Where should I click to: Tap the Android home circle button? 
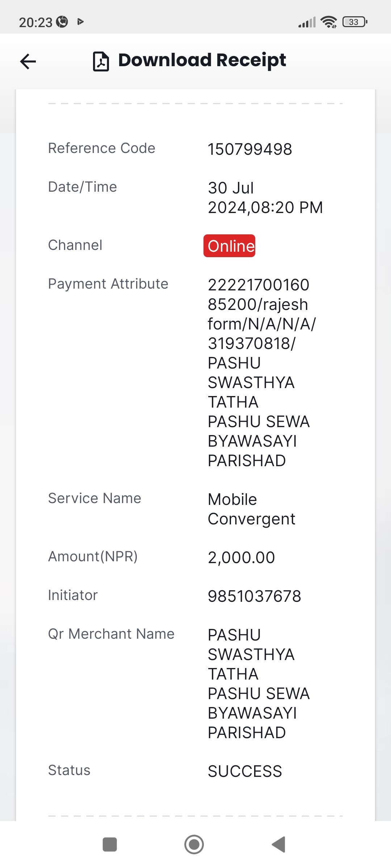pyautogui.click(x=194, y=844)
